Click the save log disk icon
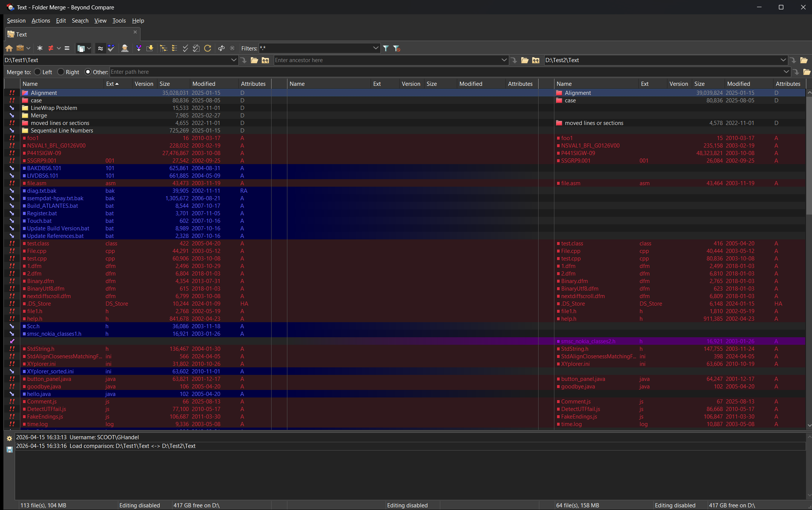 coord(9,449)
